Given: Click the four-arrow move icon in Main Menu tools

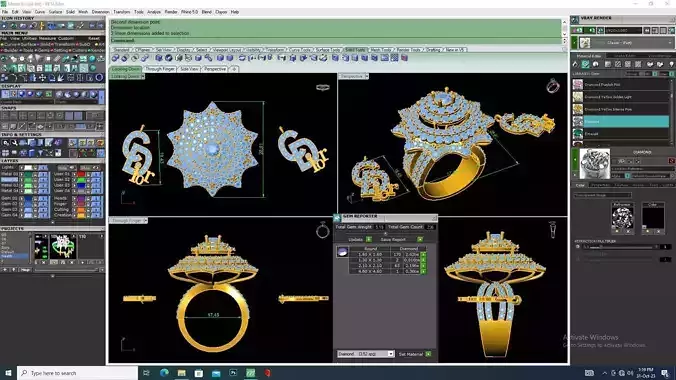Looking at the screenshot, I should 42,78.
